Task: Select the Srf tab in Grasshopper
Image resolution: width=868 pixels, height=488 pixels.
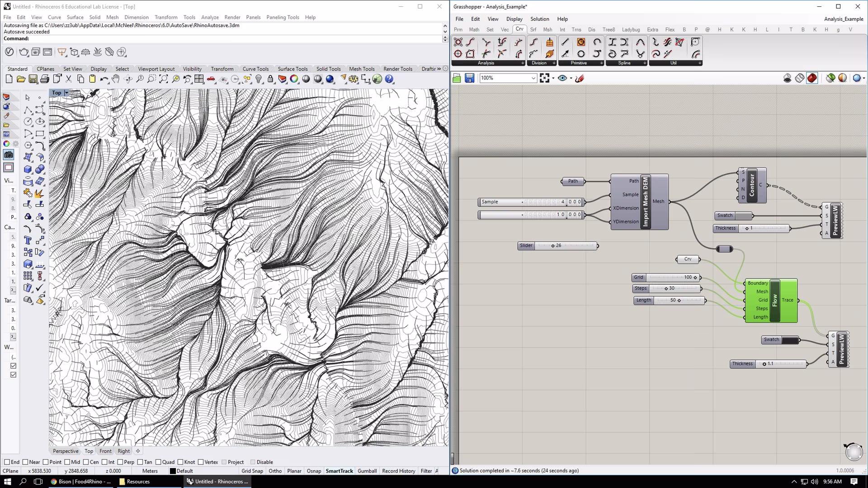Action: pos(533,29)
